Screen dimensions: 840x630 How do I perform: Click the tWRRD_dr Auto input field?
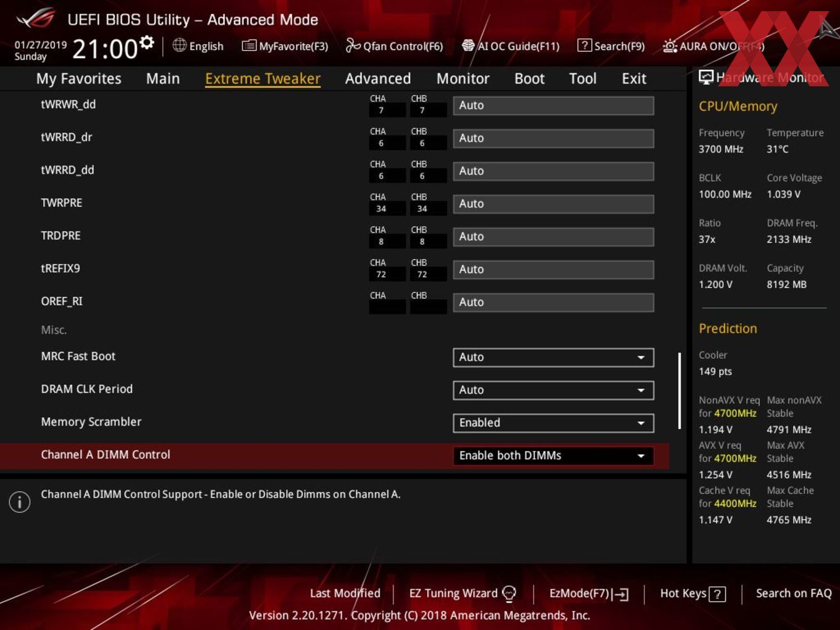[x=553, y=138]
